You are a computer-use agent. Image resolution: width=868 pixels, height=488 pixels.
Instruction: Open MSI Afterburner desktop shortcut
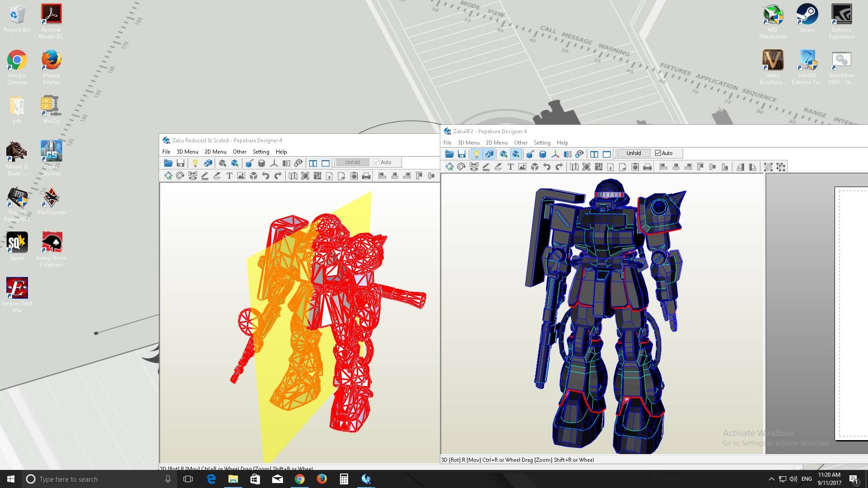(773, 22)
